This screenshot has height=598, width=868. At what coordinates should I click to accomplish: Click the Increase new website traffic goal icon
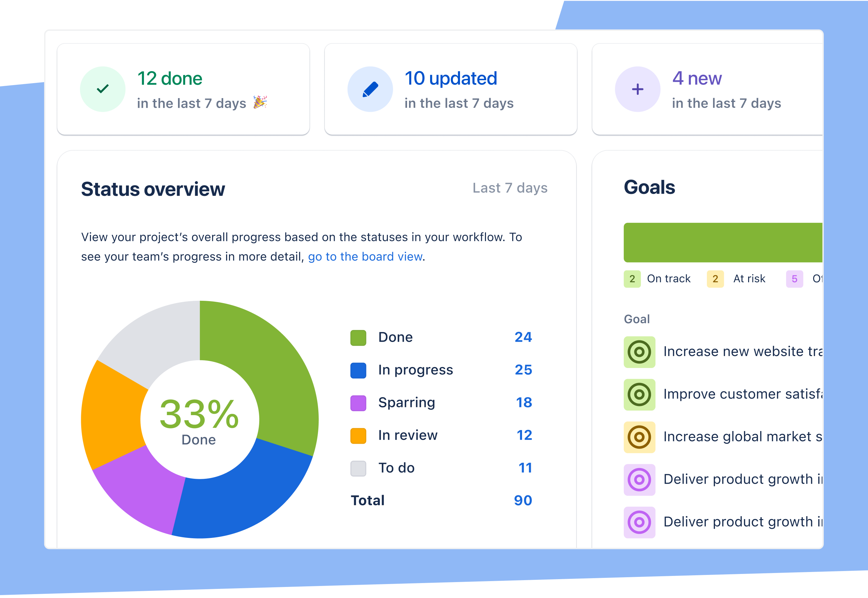coord(638,350)
